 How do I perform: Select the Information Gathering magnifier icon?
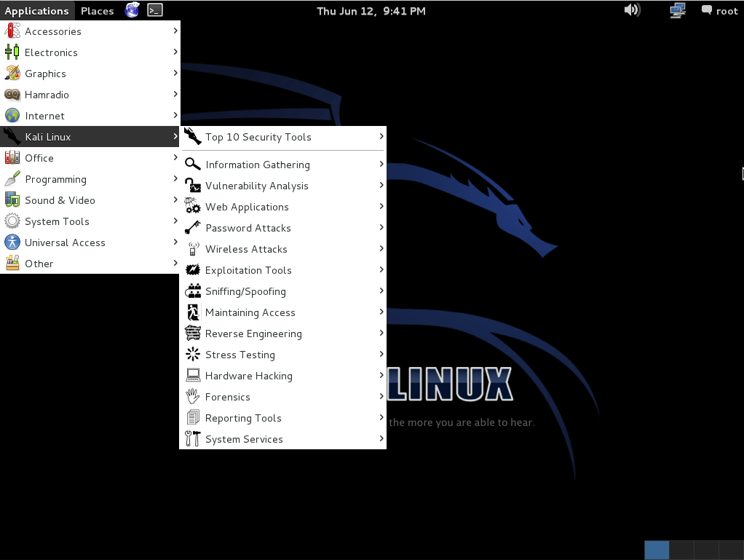(x=191, y=165)
